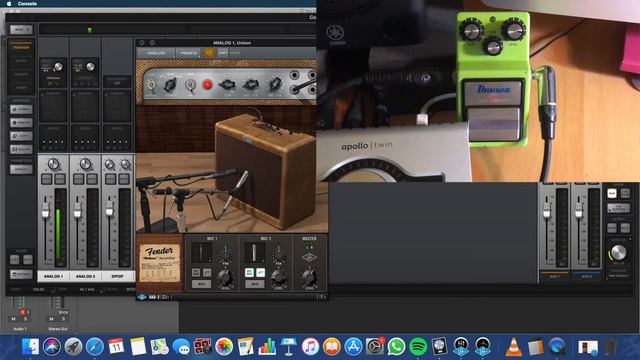Click the Clips button under Clear
This screenshot has width=640, height=360.
14,260
